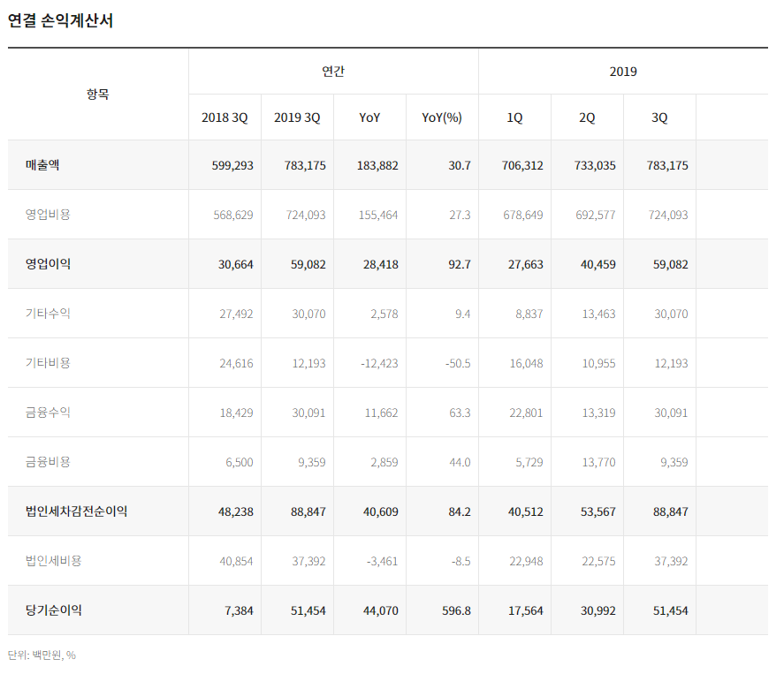Select 영업이익 YoY value 28,418
Image resolution: width=784 pixels, height=674 pixels.
380,264
